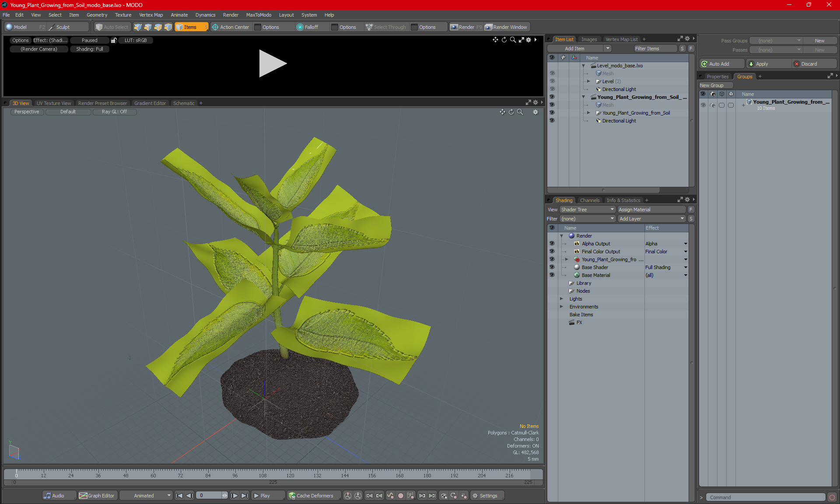
Task: Hide the Base Shader layer visibility
Action: [552, 267]
